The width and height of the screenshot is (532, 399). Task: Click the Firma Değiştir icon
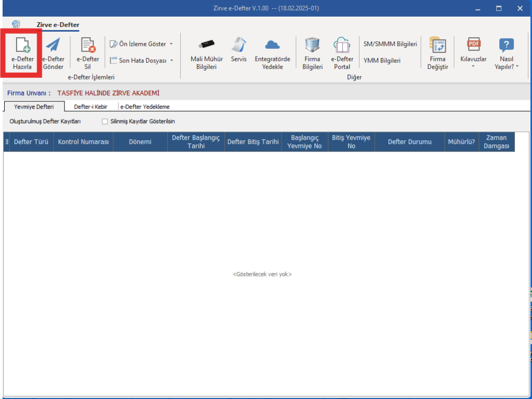[437, 45]
